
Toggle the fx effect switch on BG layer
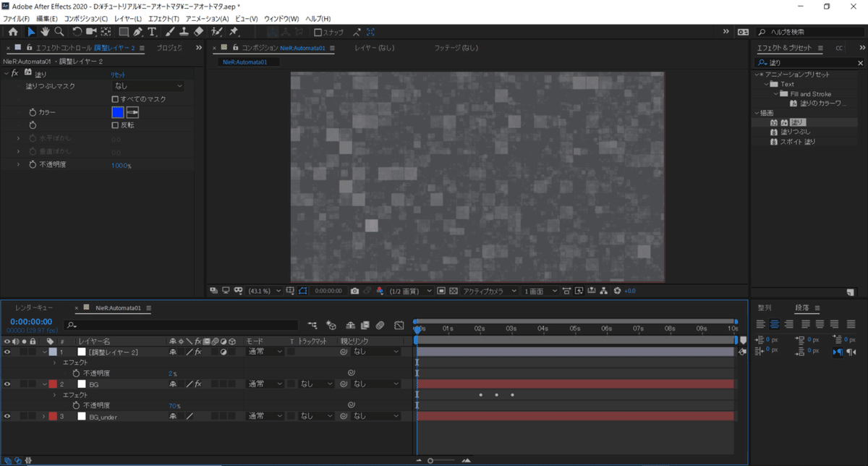coord(197,384)
